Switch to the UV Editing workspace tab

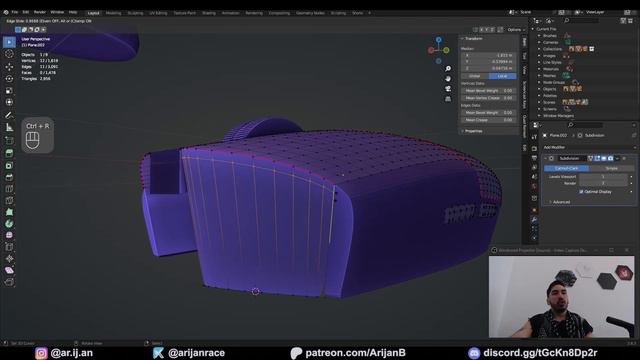(158, 13)
